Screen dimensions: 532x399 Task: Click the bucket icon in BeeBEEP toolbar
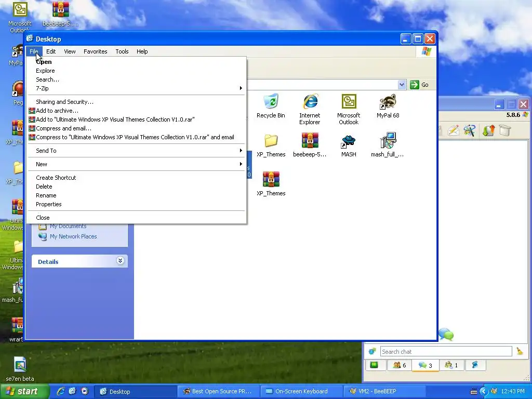[x=505, y=130]
